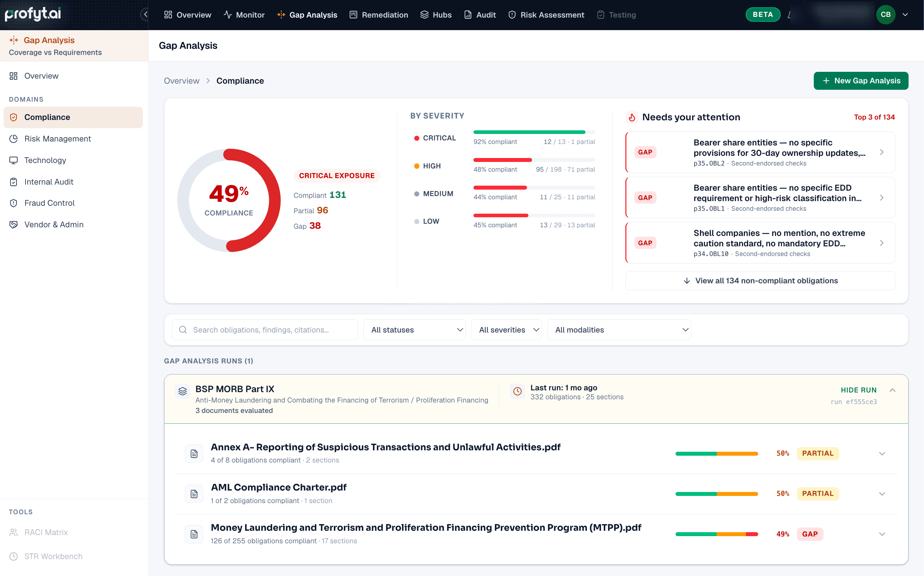The image size is (924, 576).
Task: Click the Overview breadcrumb link
Action: coord(182,81)
